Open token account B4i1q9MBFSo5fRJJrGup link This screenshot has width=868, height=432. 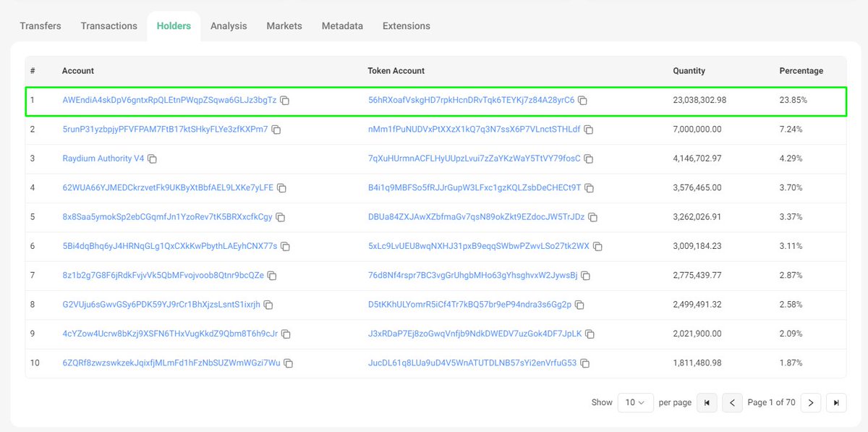click(x=475, y=187)
